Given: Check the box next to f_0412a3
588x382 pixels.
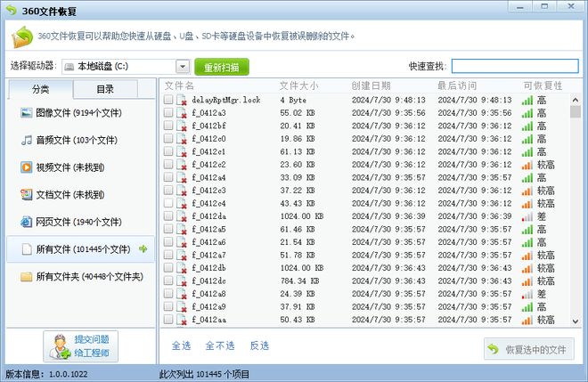Looking at the screenshot, I should [x=168, y=113].
